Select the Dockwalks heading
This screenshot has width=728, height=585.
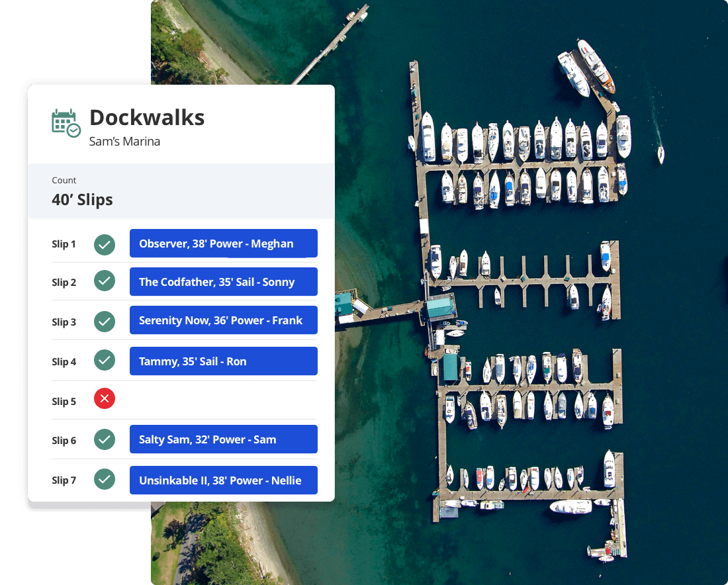[147, 118]
